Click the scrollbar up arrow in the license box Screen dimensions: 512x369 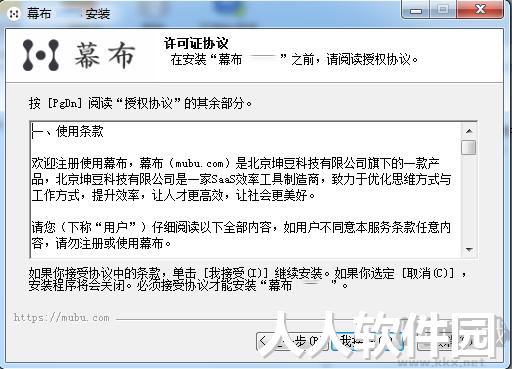click(469, 131)
